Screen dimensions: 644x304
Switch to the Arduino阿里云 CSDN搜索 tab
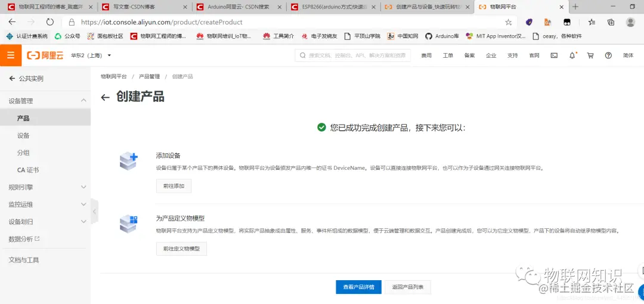pos(240,7)
